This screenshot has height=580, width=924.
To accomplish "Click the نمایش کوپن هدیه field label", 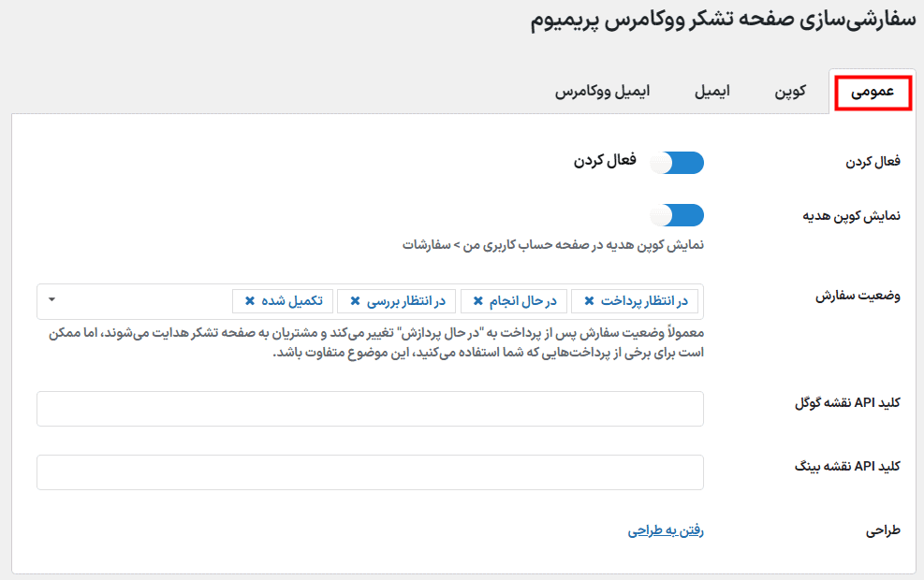I will [852, 216].
